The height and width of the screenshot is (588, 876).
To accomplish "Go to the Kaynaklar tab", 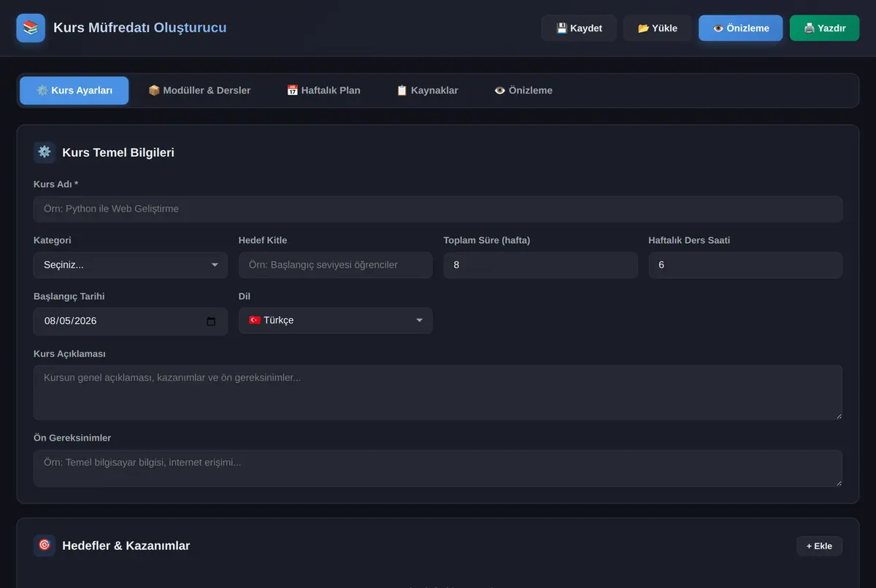I will 427,90.
